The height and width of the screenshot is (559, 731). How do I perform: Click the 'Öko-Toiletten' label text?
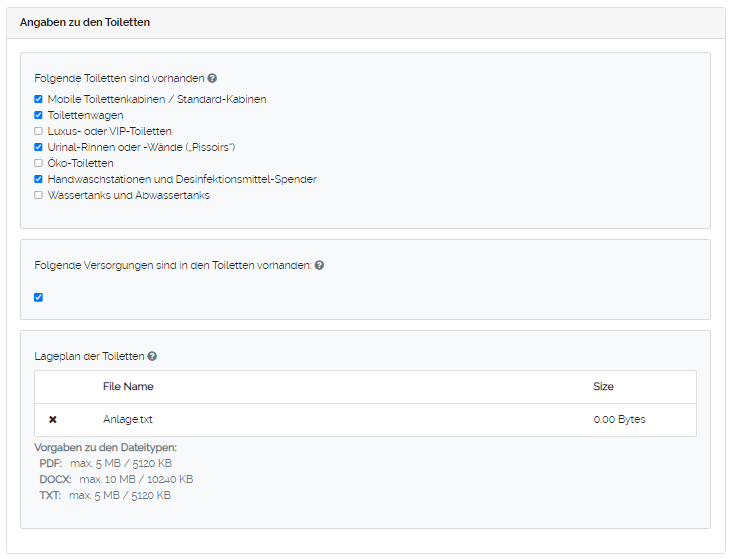tap(80, 163)
